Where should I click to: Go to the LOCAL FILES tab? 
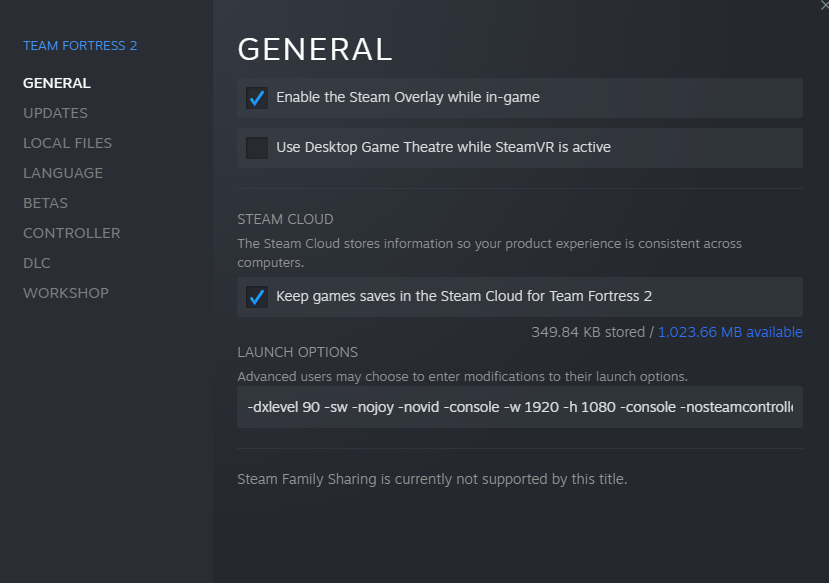pyautogui.click(x=67, y=143)
